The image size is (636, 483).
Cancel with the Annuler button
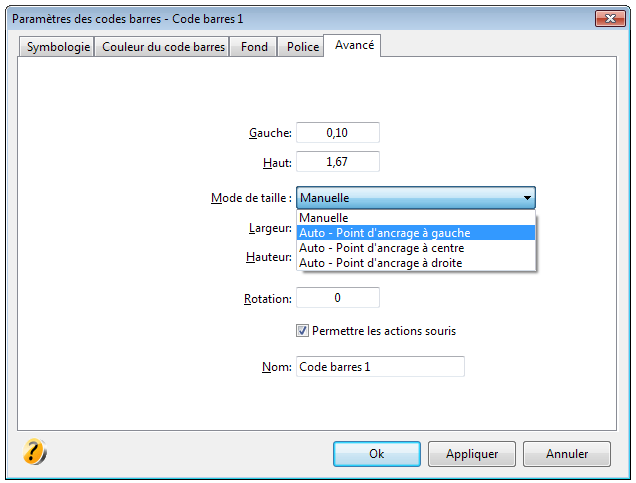point(567,454)
